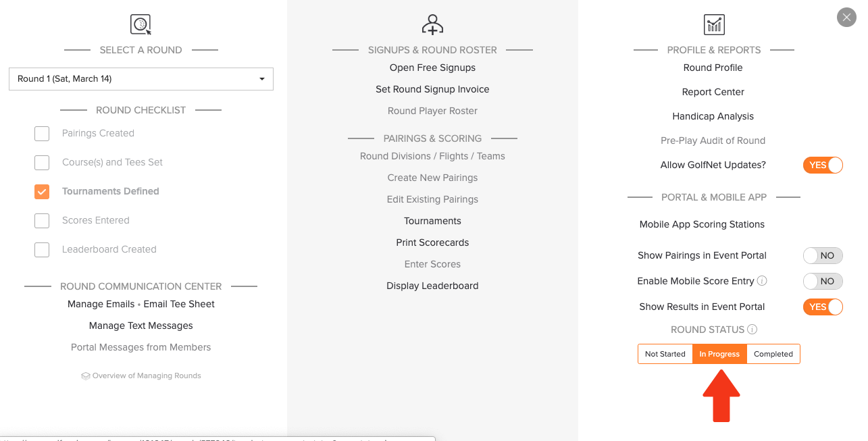Viewport: 868px width, 441px height.
Task: Uncheck the Tournaments Defined checkbox
Action: pyautogui.click(x=42, y=192)
